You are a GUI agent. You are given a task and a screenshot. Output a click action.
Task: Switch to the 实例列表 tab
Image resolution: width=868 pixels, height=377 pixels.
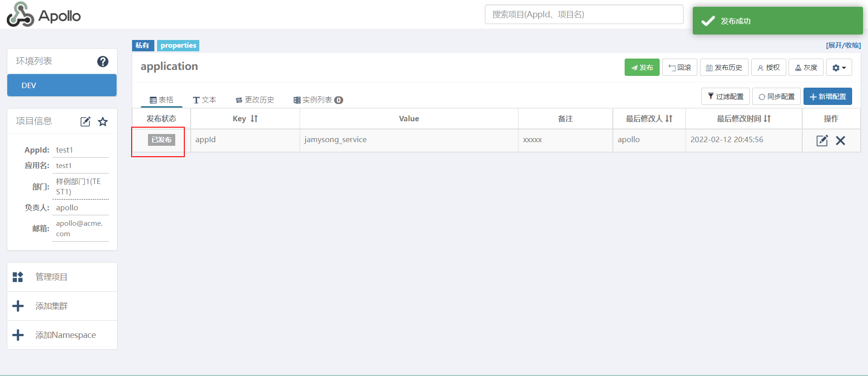(x=318, y=100)
